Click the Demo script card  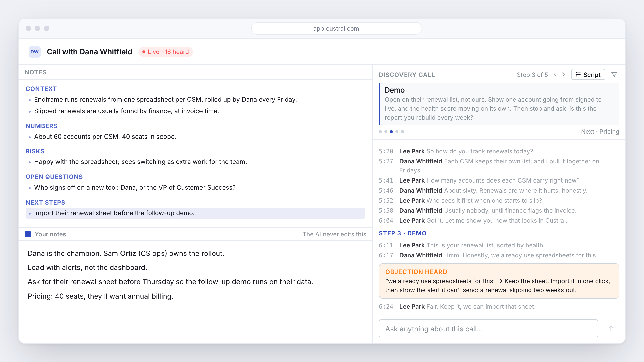pyautogui.click(x=499, y=104)
